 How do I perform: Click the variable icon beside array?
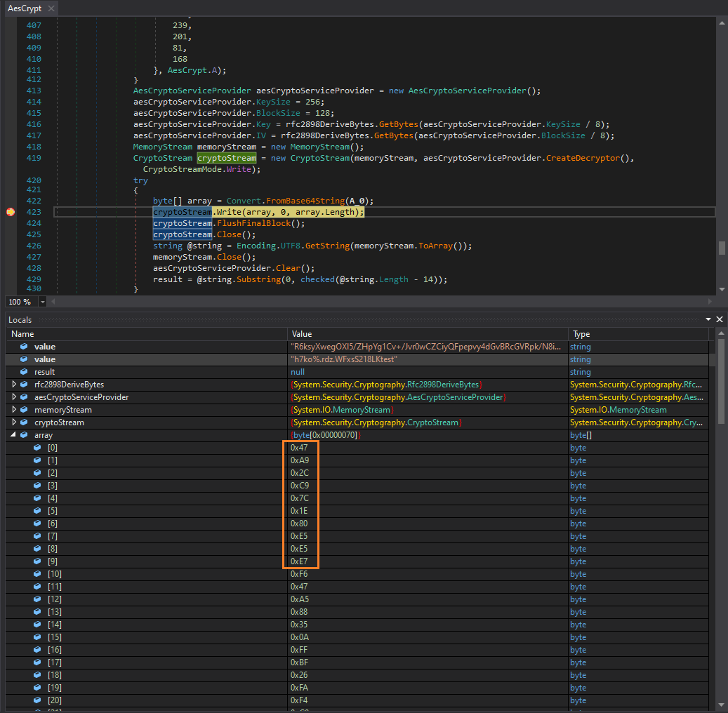pos(24,435)
